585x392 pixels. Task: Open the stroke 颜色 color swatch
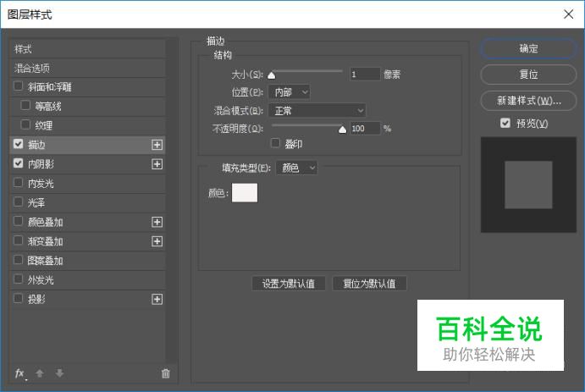[245, 192]
